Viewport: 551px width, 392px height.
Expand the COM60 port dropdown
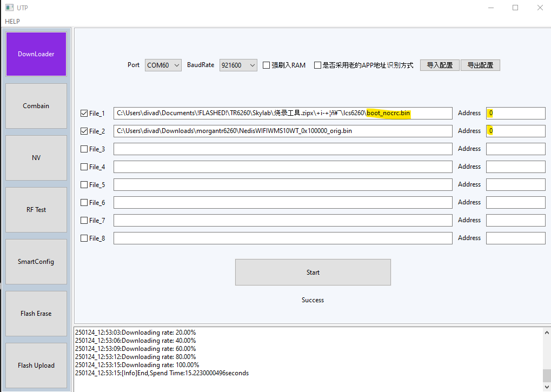coord(163,65)
